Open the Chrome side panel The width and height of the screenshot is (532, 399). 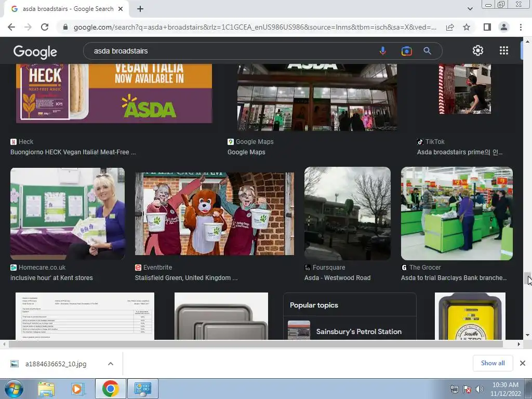[487, 27]
